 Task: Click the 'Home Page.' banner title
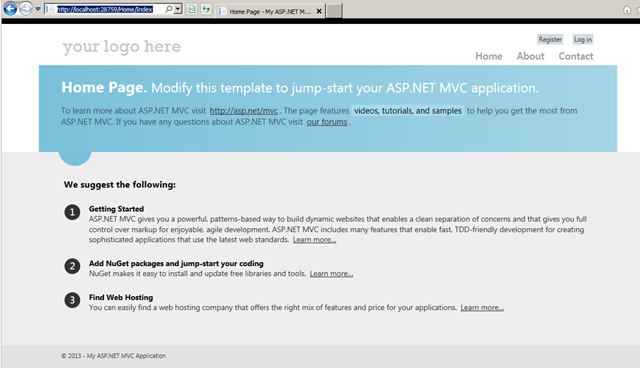(x=104, y=87)
